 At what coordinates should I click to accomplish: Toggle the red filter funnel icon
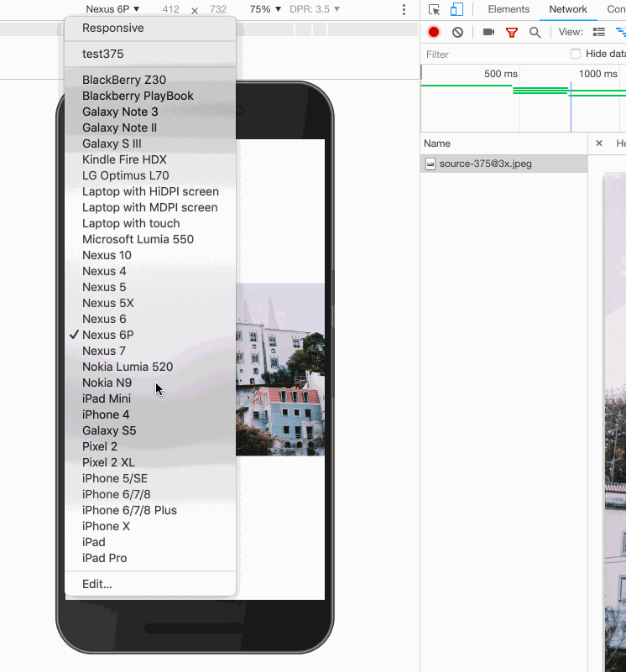pyautogui.click(x=512, y=32)
